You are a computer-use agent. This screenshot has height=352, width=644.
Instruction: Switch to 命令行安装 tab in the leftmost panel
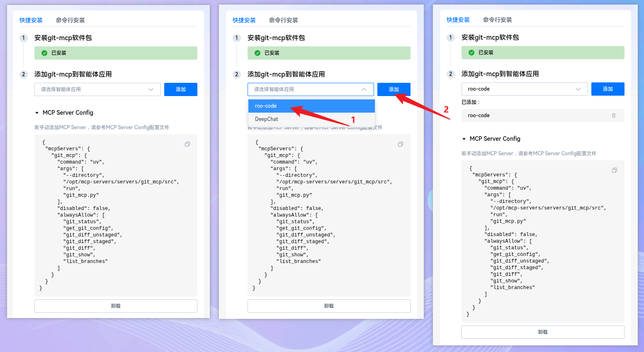click(70, 20)
